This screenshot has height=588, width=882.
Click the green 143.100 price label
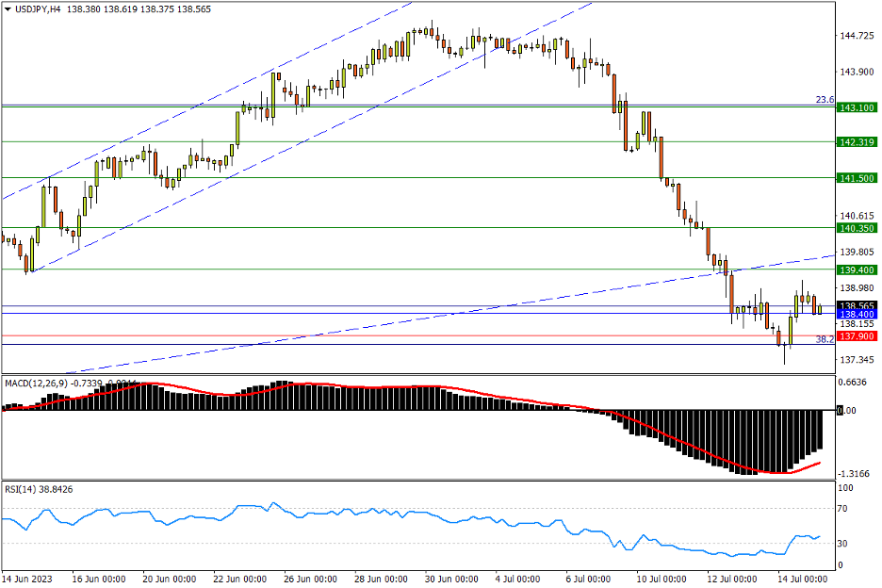[857, 107]
